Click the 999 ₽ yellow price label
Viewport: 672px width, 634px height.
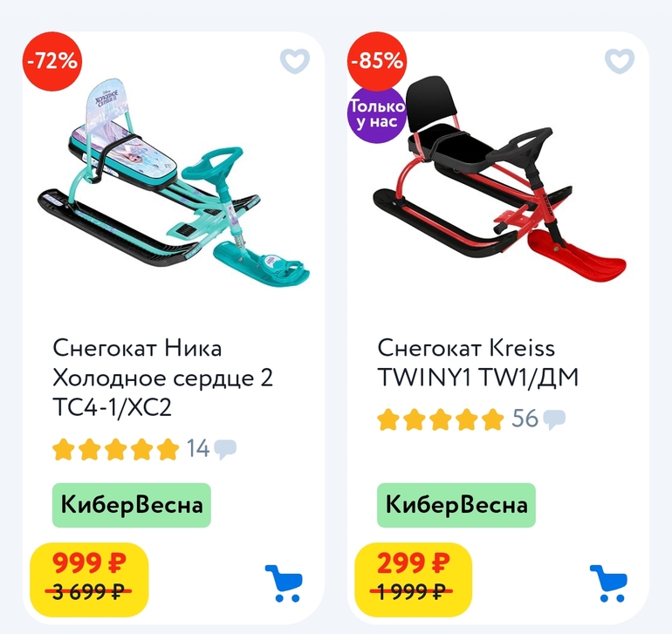(89, 580)
